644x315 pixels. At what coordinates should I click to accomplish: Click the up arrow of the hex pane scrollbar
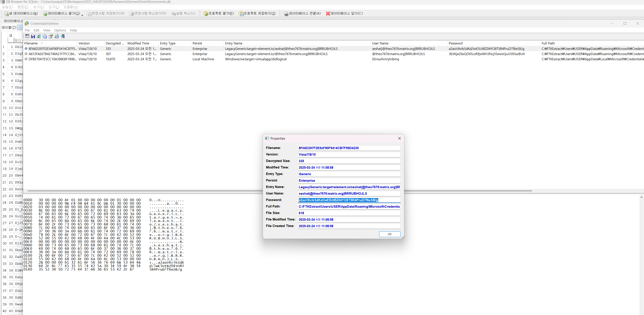[x=641, y=197]
